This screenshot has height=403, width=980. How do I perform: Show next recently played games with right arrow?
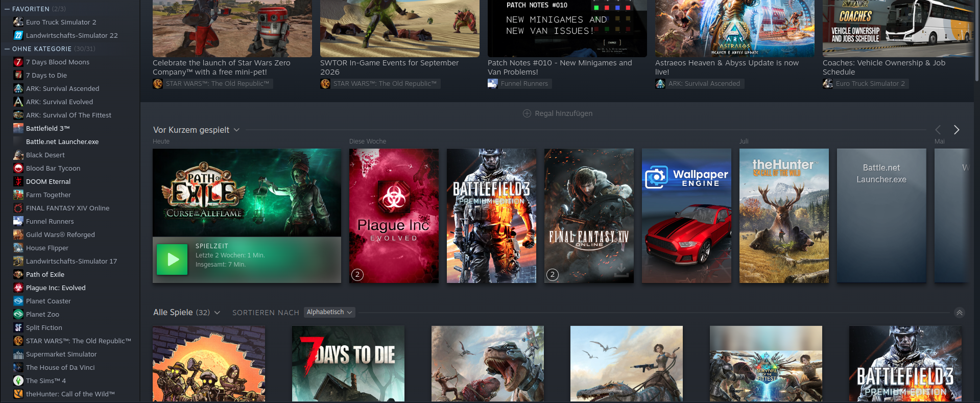click(x=957, y=130)
